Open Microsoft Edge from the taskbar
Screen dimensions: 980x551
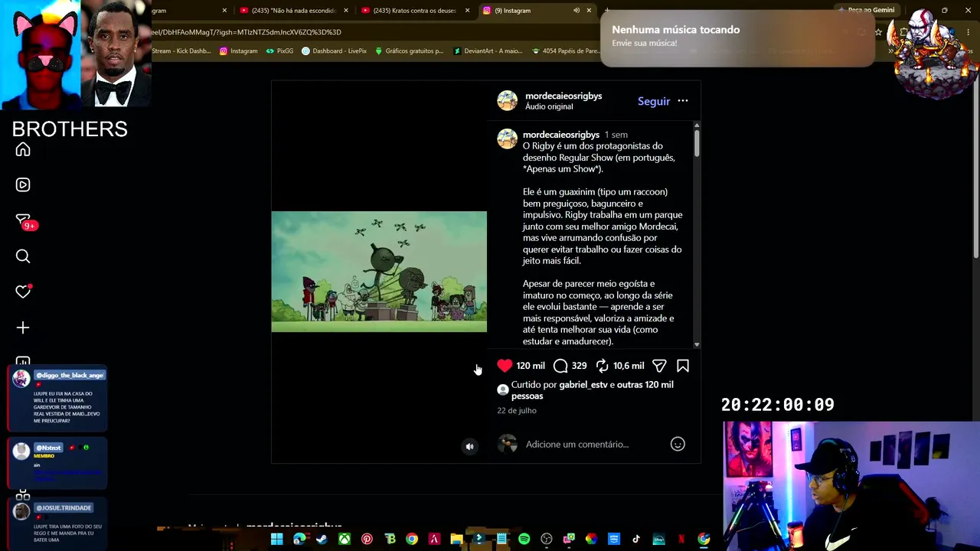pos(299,540)
